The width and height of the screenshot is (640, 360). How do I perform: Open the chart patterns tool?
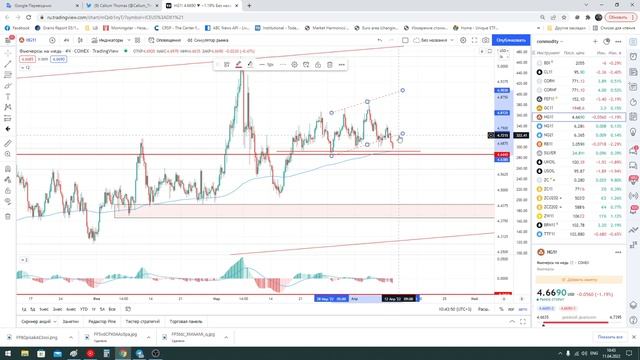point(8,107)
